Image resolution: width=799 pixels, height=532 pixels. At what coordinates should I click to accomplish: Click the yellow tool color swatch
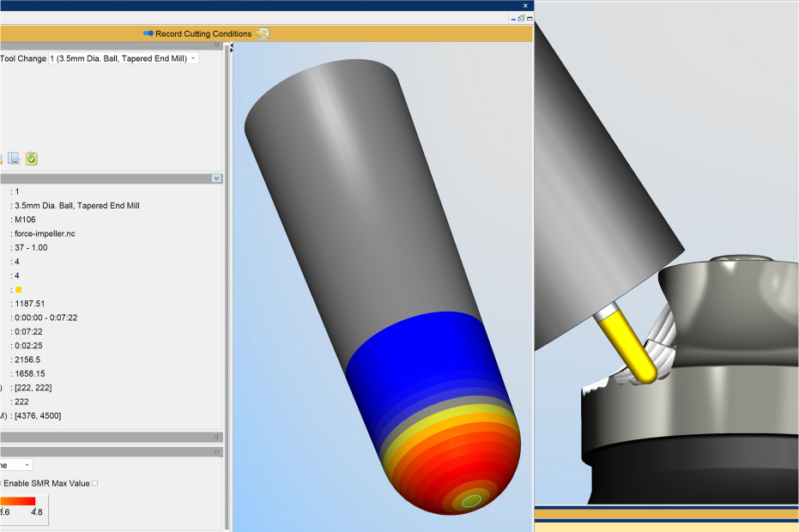click(18, 289)
